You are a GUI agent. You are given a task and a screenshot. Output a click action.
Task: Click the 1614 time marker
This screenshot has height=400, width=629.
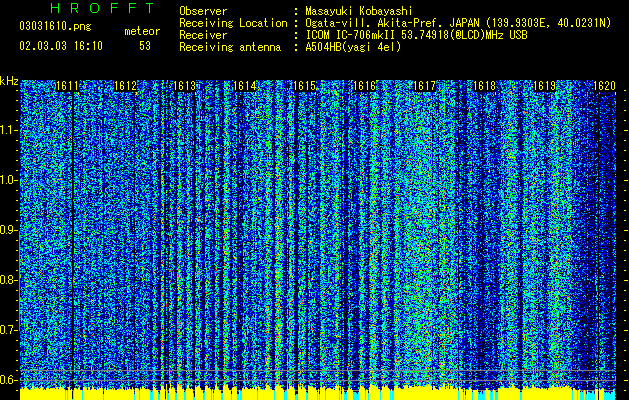[244, 86]
